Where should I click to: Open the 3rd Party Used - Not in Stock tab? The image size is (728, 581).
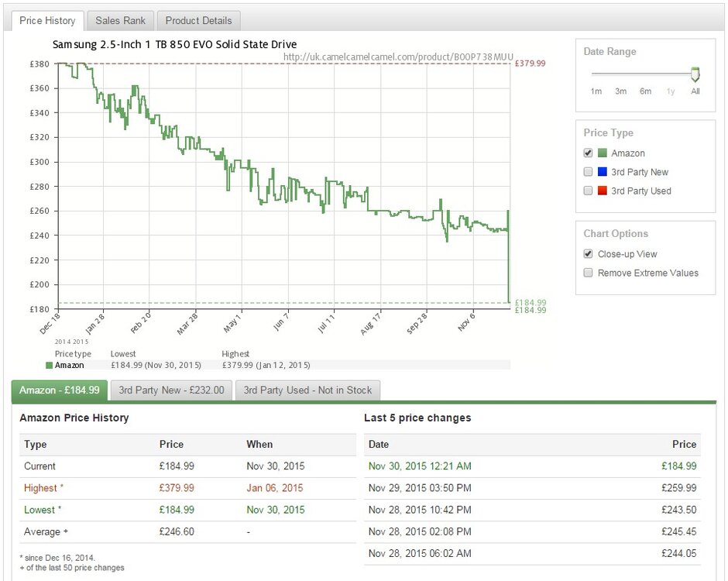307,390
